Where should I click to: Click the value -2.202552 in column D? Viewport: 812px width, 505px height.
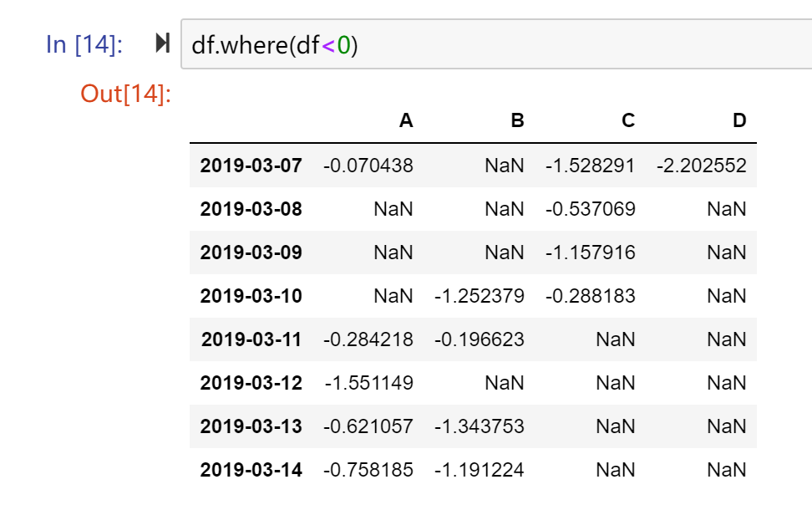[702, 166]
